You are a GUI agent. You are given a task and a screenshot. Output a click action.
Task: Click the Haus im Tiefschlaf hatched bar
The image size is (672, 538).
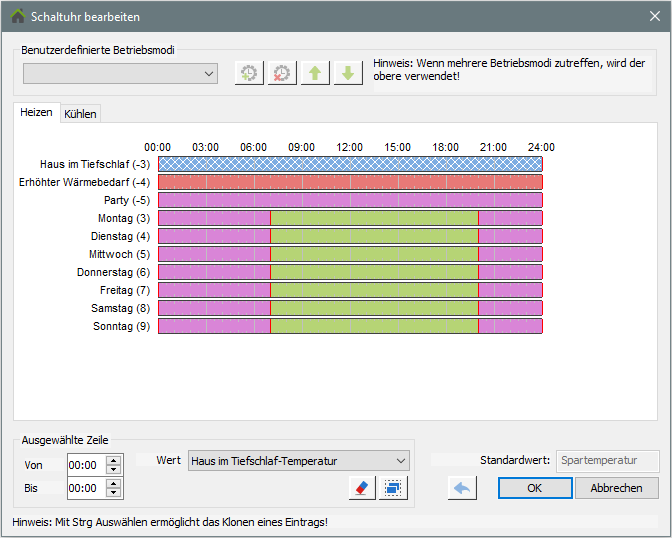tap(350, 164)
